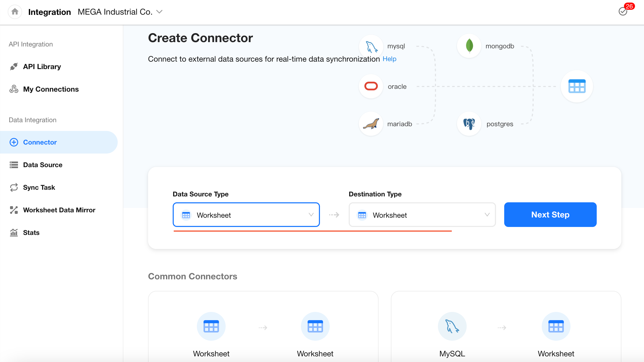
Task: Open the task notifications icon with badge
Action: (x=623, y=11)
